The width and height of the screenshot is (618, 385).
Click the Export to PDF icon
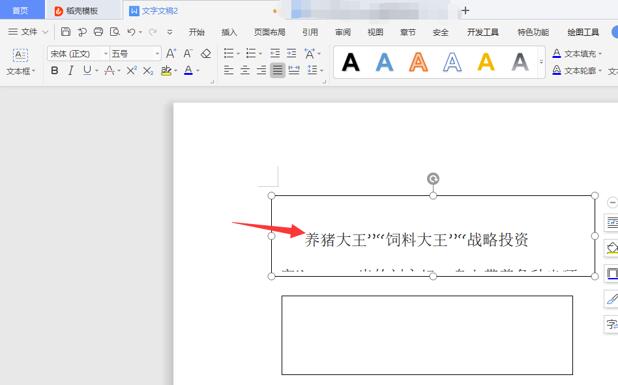click(82, 32)
